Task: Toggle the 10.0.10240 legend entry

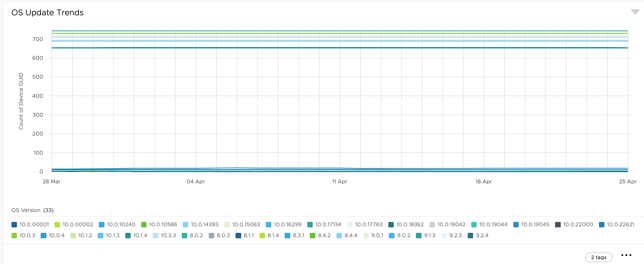Action: (117, 224)
